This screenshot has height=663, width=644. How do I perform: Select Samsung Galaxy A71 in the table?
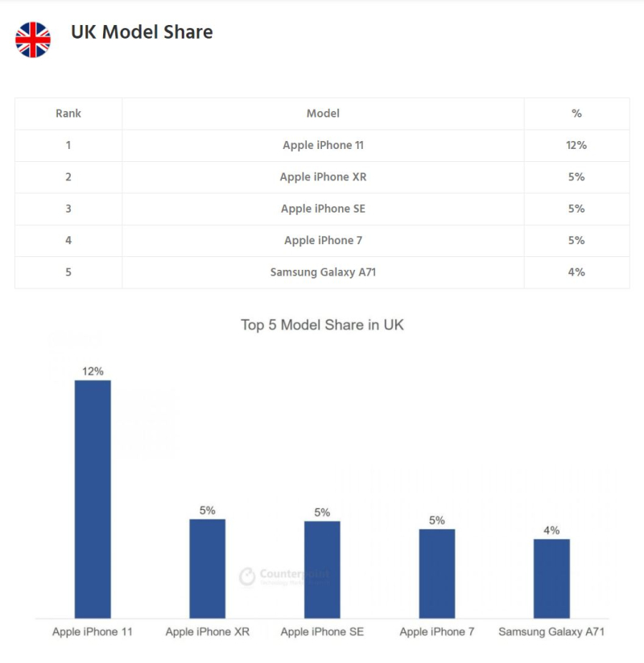coord(323,271)
